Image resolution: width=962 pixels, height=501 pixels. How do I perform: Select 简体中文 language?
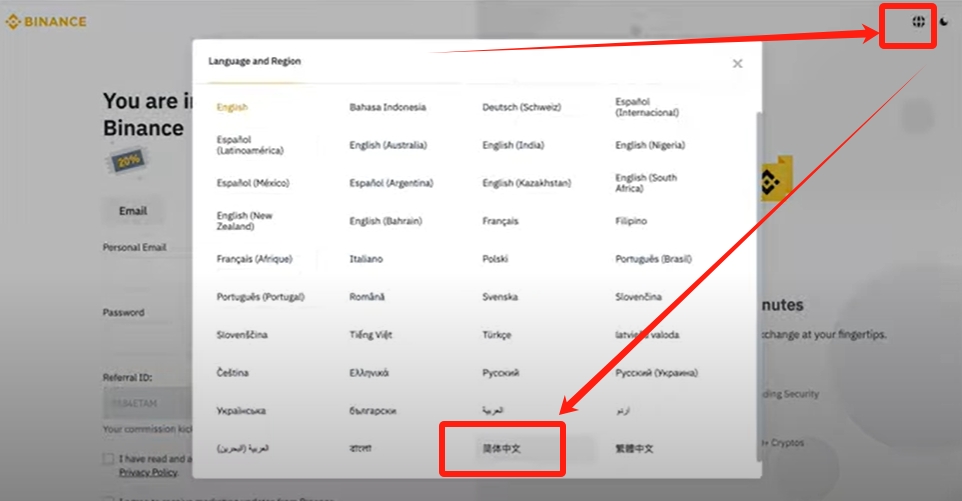click(502, 449)
